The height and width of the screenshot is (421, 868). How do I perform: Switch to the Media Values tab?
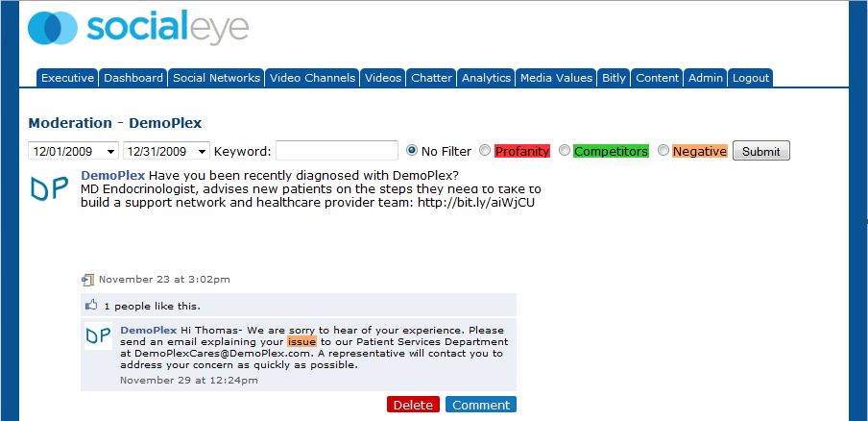pyautogui.click(x=556, y=78)
